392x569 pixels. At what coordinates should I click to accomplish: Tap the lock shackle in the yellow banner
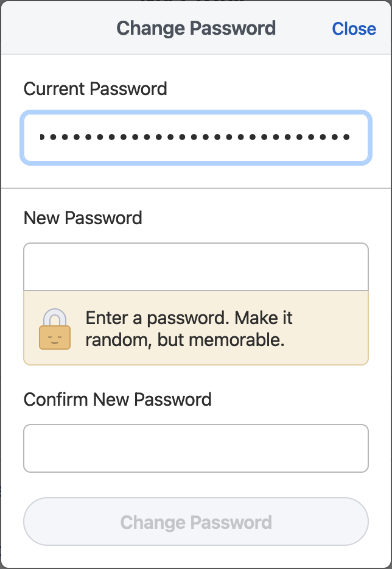point(54,316)
